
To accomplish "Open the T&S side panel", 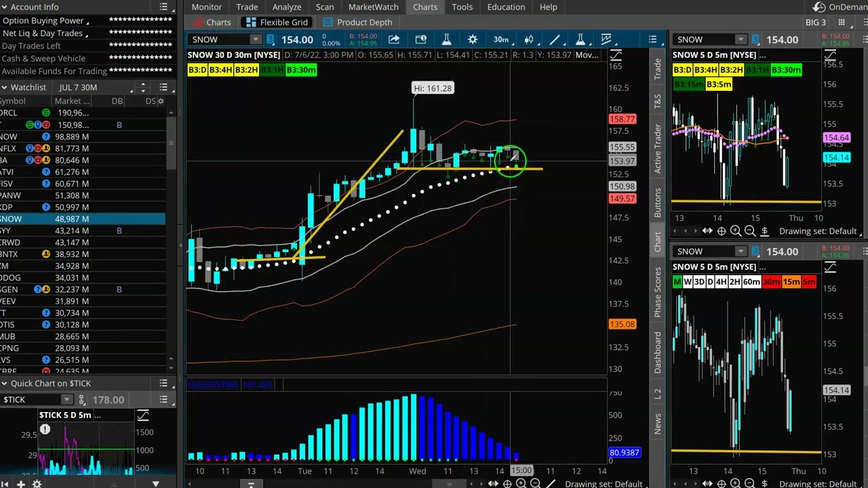I will [657, 102].
